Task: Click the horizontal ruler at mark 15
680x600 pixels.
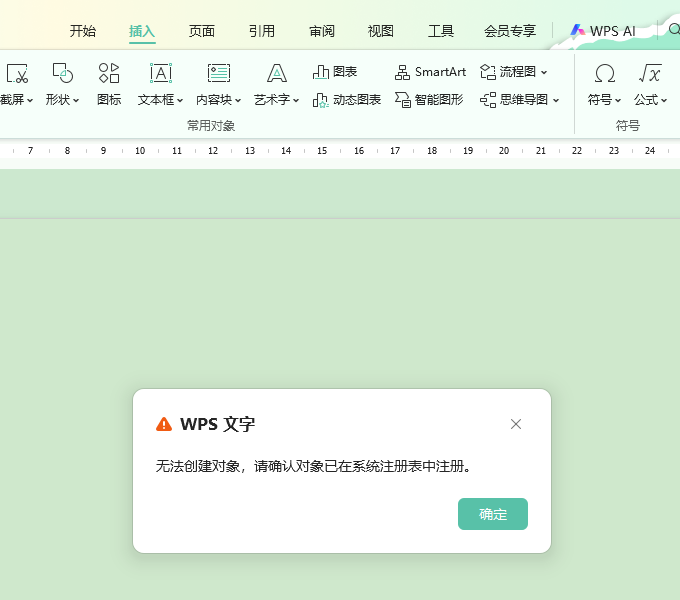Action: 322,150
